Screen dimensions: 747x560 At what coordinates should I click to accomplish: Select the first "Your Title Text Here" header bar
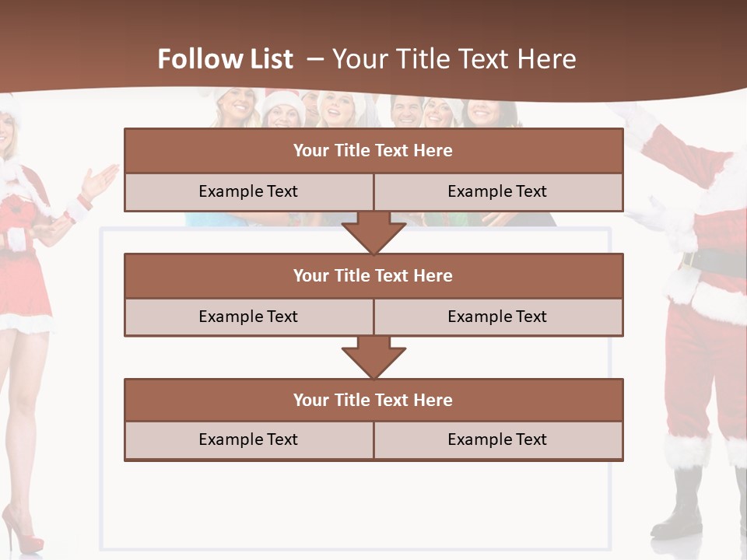[373, 151]
